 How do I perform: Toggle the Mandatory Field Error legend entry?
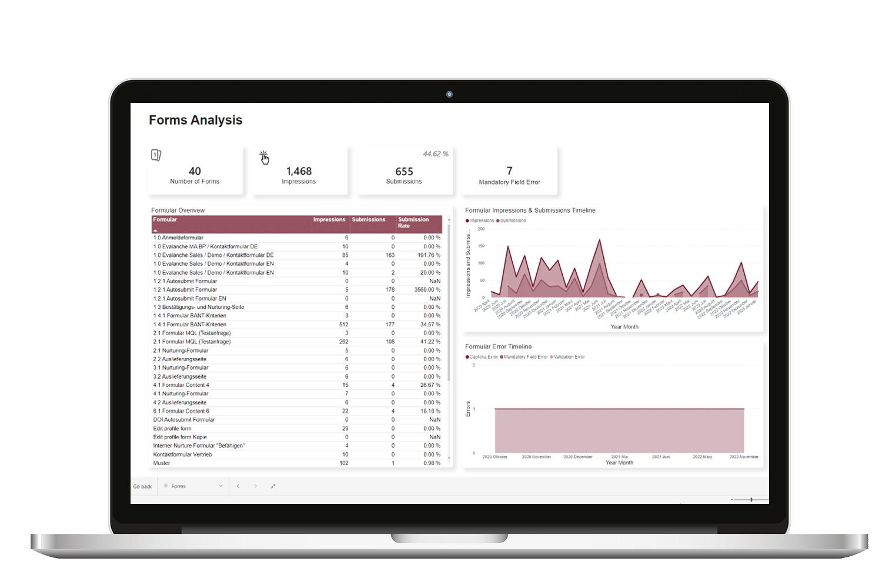(524, 357)
